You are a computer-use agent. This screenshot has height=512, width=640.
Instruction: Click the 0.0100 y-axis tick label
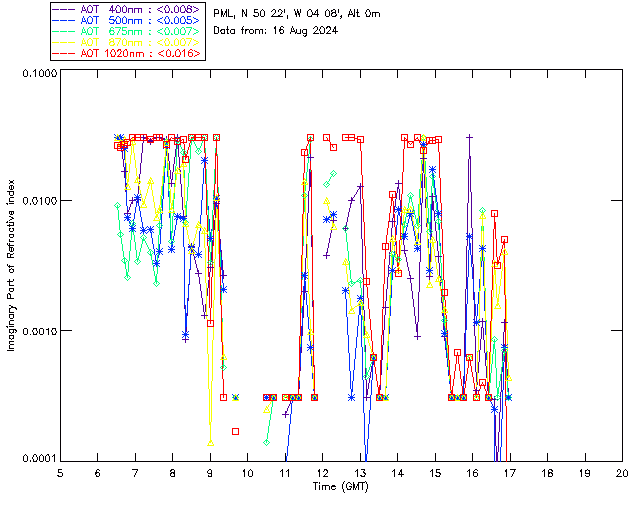(x=39, y=200)
